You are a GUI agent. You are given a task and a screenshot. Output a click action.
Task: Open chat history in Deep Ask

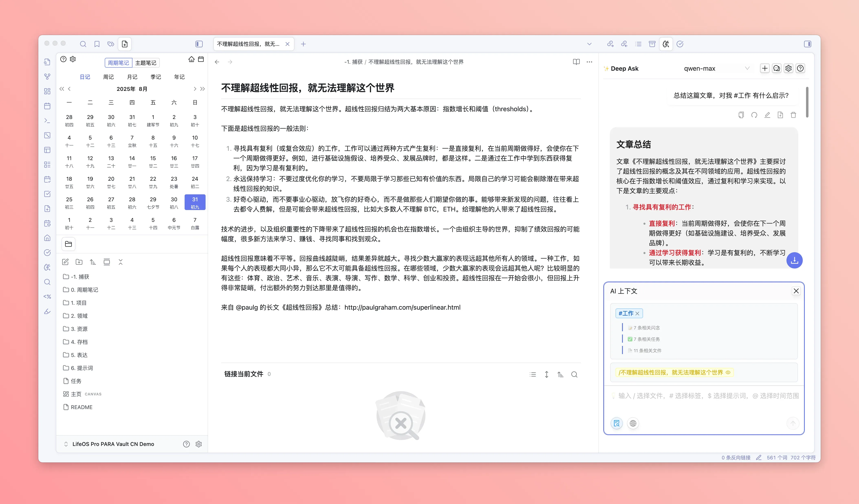coord(776,68)
